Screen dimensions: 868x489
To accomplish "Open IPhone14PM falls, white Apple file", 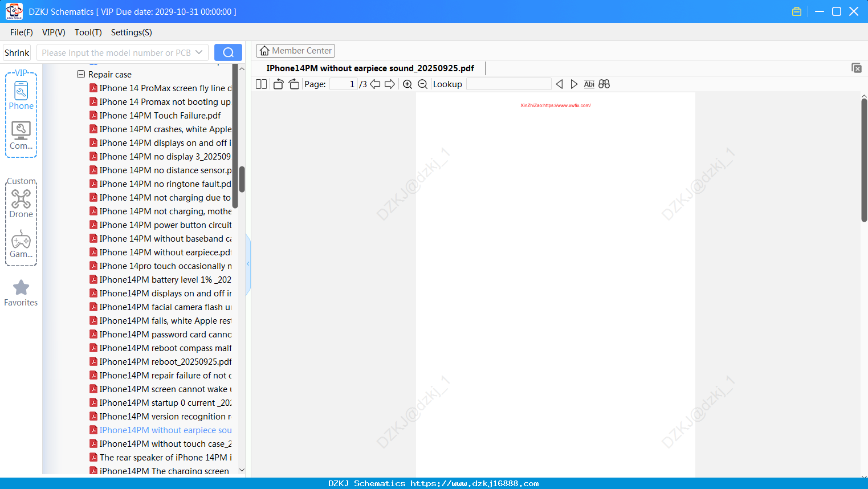I will (x=161, y=321).
